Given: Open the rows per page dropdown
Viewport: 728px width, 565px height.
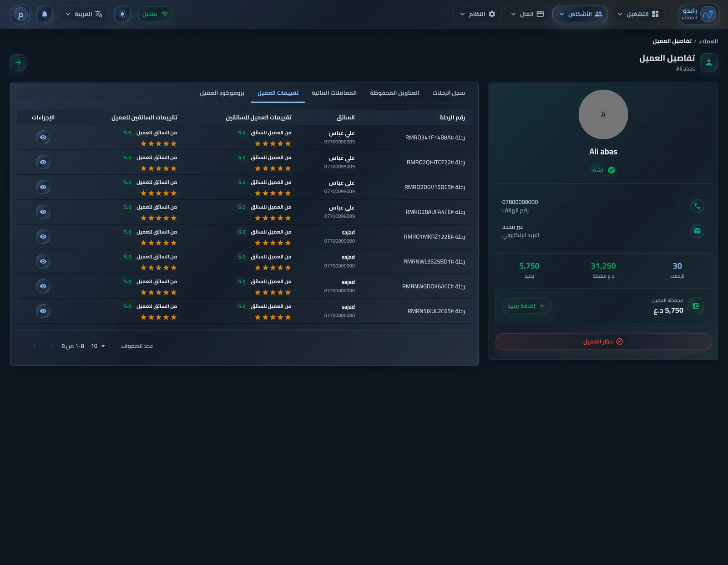Looking at the screenshot, I should (x=98, y=346).
